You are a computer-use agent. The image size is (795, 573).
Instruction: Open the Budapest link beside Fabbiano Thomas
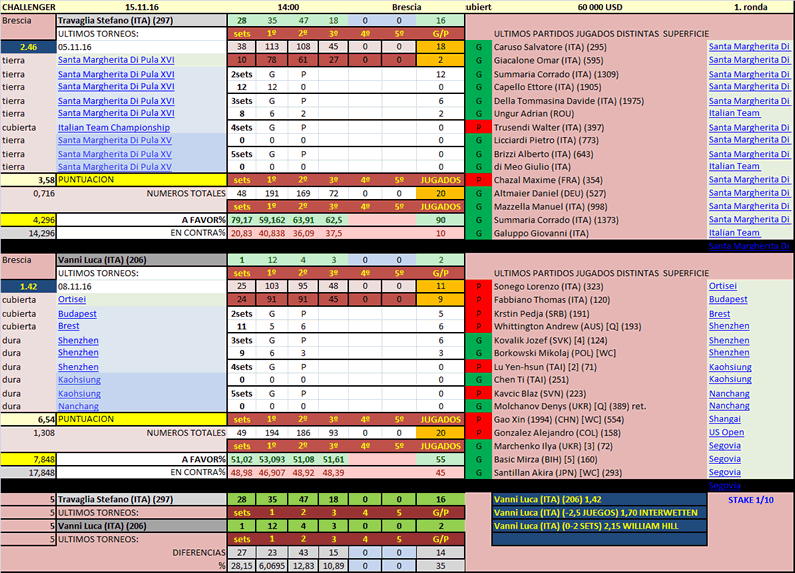[728, 299]
